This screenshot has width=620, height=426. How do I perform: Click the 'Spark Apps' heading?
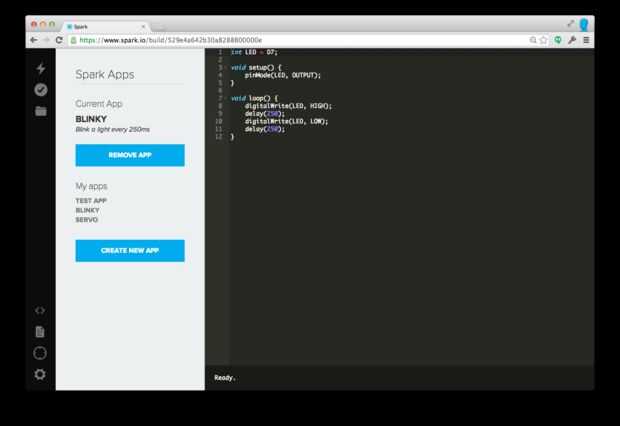(105, 74)
